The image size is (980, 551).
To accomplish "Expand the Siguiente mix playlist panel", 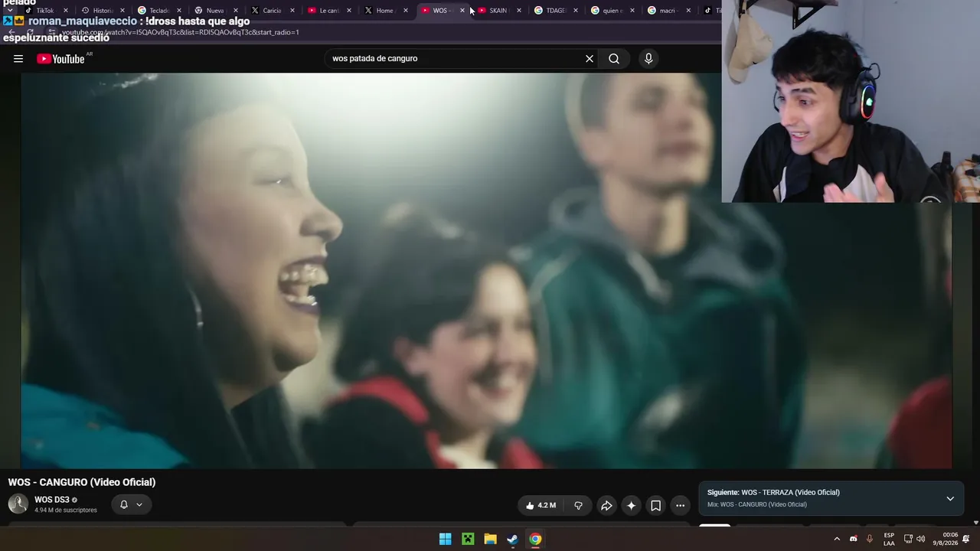I will point(950,498).
